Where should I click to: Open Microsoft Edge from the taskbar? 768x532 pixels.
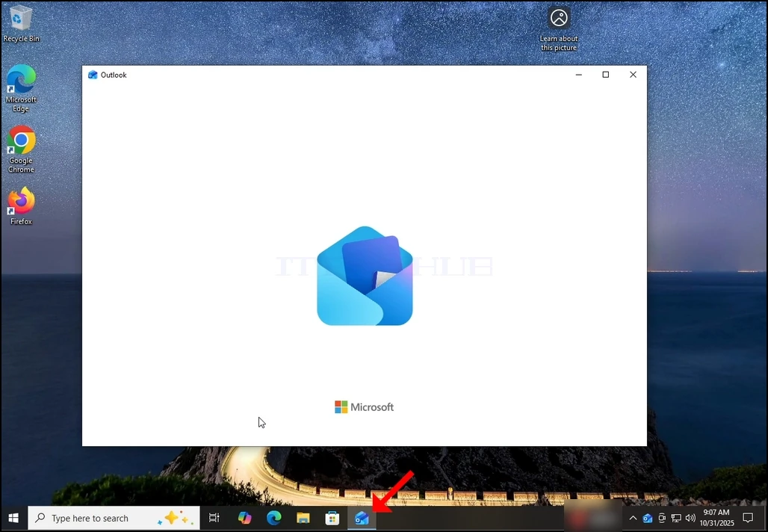point(273,518)
